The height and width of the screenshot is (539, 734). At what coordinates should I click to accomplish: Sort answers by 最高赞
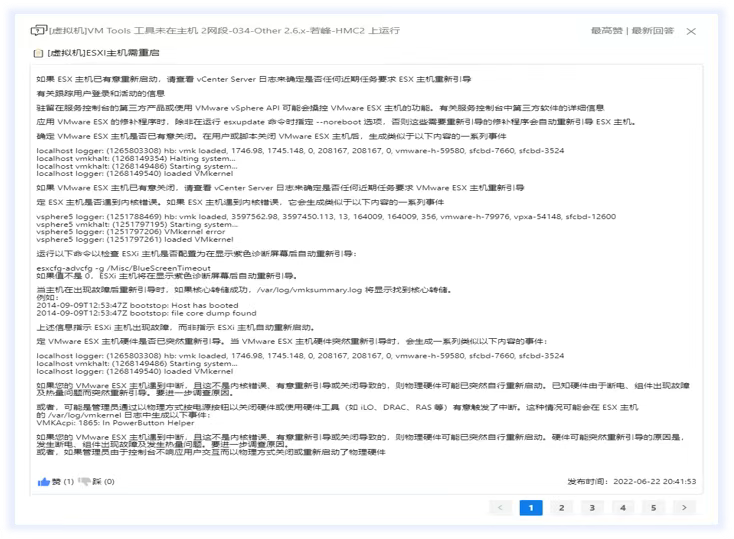[607, 32]
